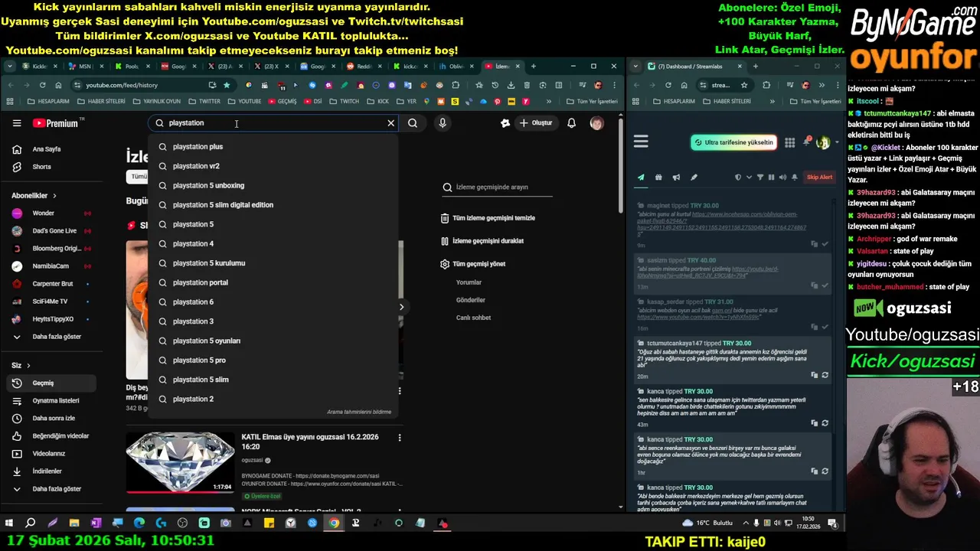Open 'Tüm geçmişi yönet' settings

(473, 264)
